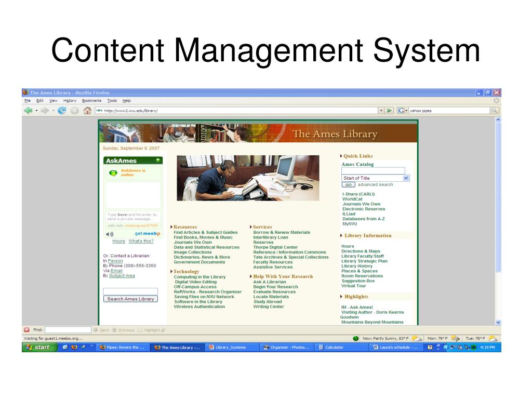Open the Writing Center link
Viewport: 532px width, 399px height.
point(269,307)
